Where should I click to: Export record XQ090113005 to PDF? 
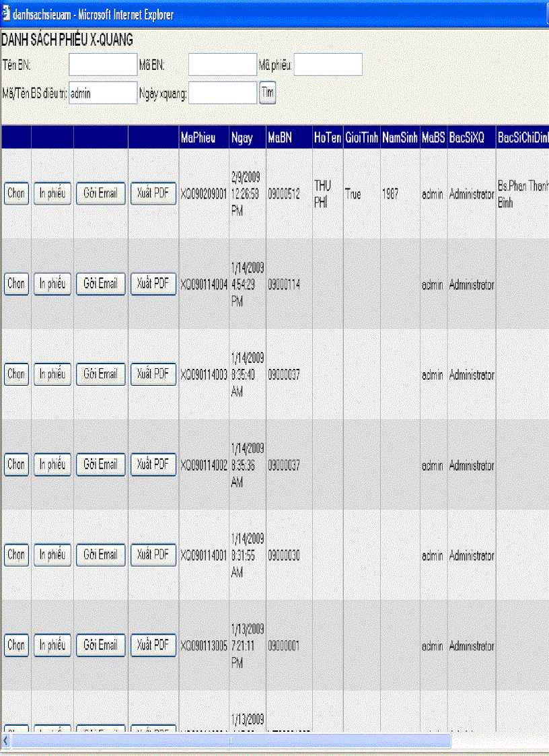click(153, 646)
